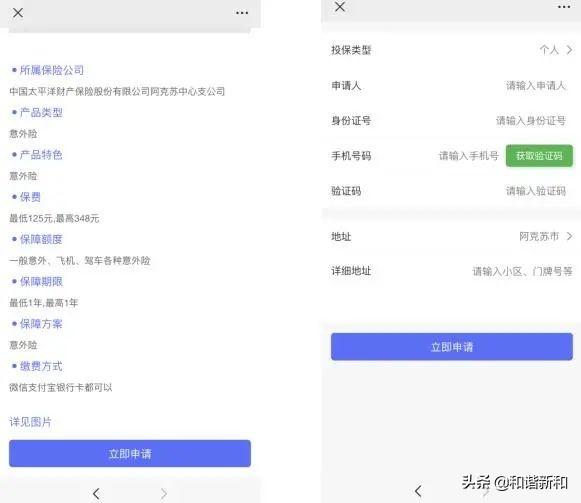Go back using right bottom back arrow
The height and width of the screenshot is (503, 581).
pos(418,491)
